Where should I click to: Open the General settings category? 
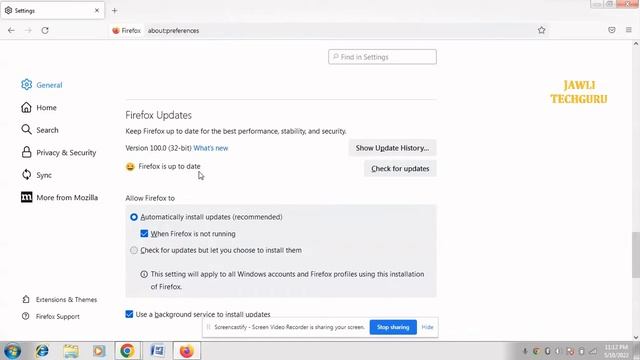click(42, 85)
